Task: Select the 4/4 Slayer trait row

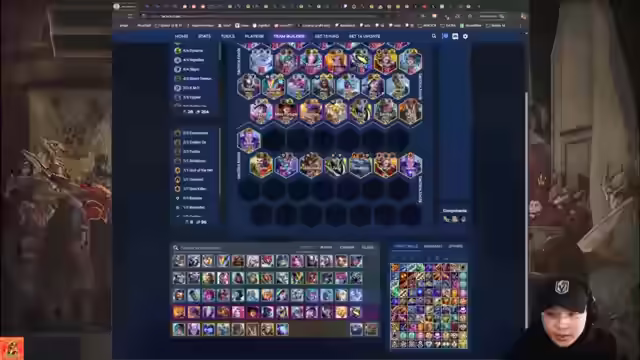Action: pos(196,69)
